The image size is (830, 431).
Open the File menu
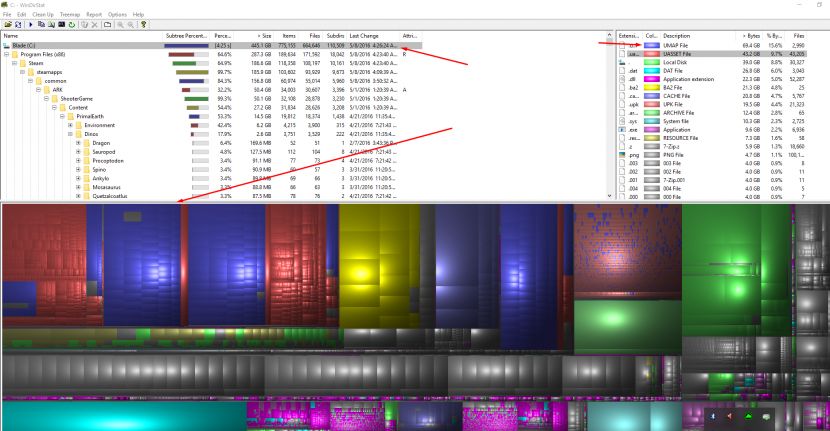[7, 14]
